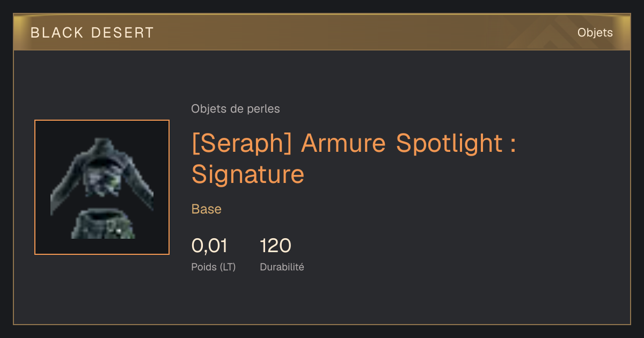Click the BLACK DESERT title

[x=92, y=33]
